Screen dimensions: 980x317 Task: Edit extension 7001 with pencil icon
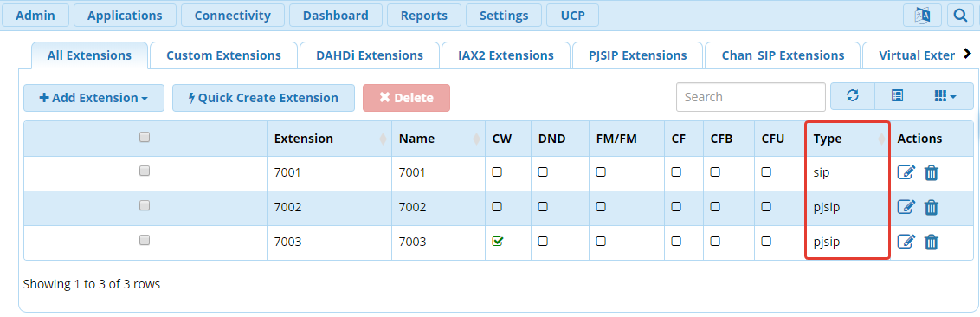(x=906, y=172)
